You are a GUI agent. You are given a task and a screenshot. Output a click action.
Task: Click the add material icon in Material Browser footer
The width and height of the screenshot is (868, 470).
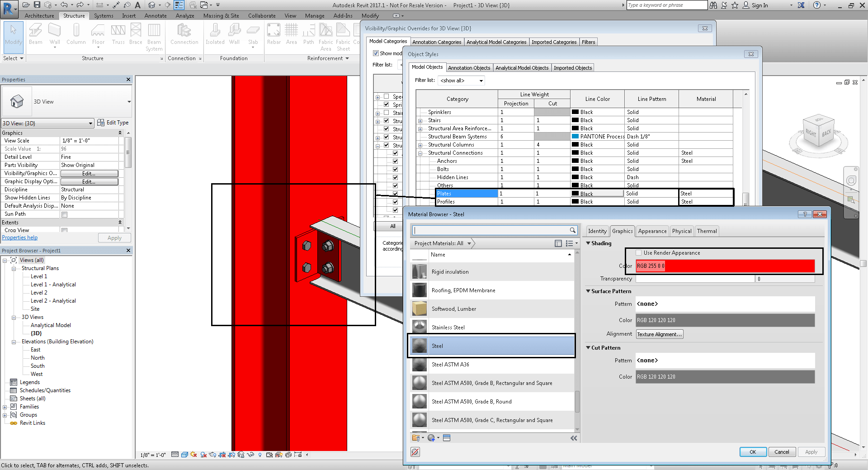pyautogui.click(x=431, y=438)
